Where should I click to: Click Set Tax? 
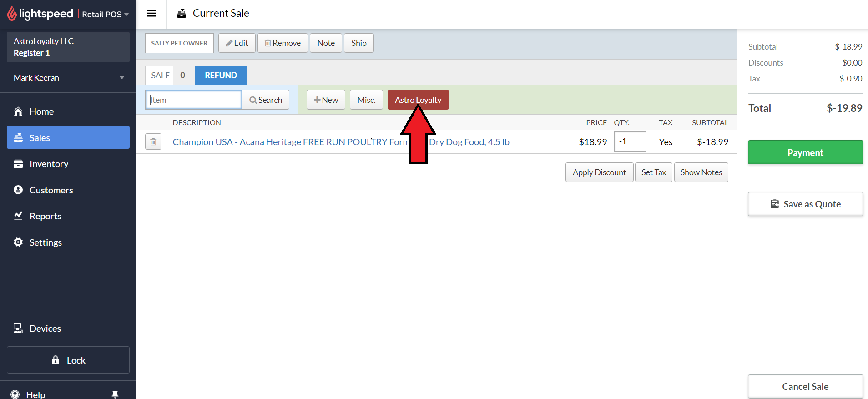pyautogui.click(x=654, y=172)
